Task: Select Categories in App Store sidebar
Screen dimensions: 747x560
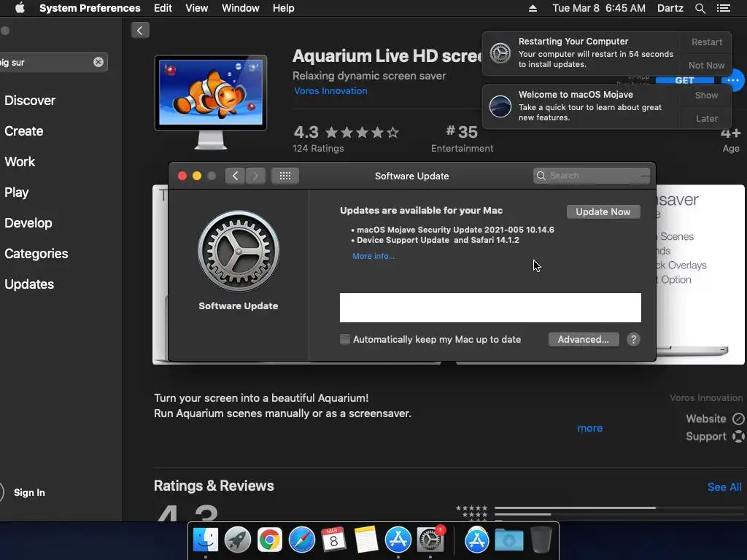Action: 36,253
